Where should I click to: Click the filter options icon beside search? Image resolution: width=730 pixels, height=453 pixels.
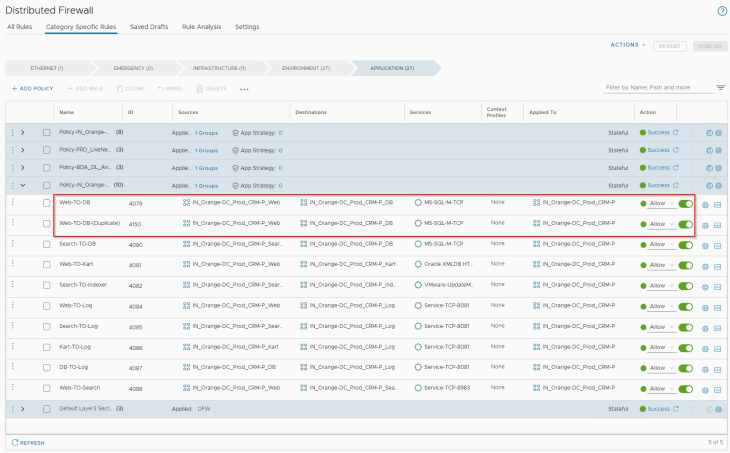pos(720,88)
